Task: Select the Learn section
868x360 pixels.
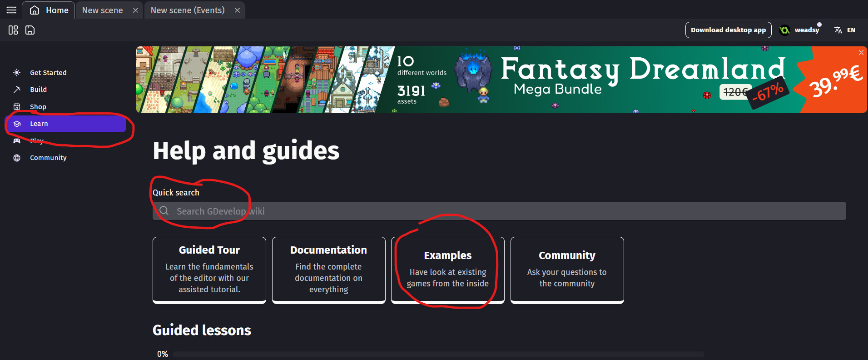Action: [66, 124]
